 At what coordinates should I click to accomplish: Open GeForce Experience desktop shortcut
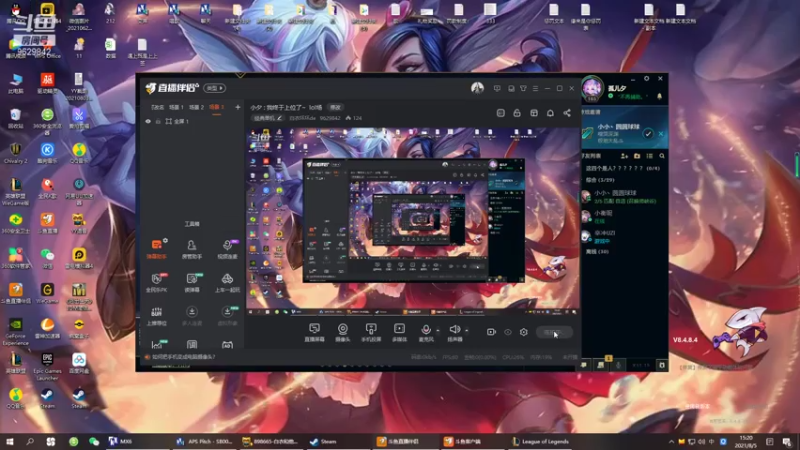tap(15, 331)
